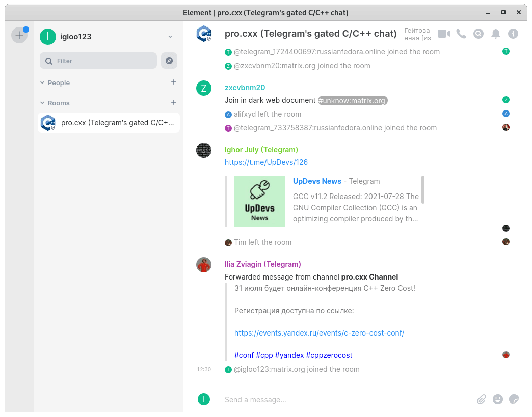Screen dimensions: 532x417
Task: Click read receipt avatar beside telegram_1724400697 join
Action: point(506,51)
